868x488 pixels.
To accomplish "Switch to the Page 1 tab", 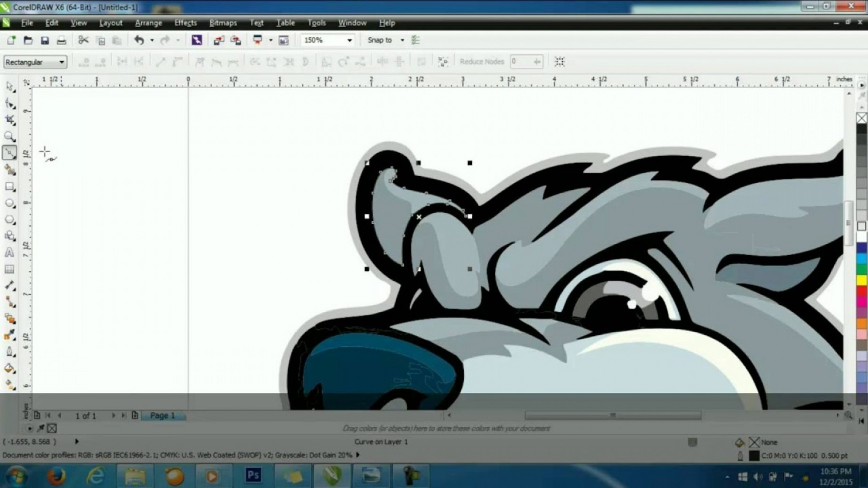I will (162, 415).
